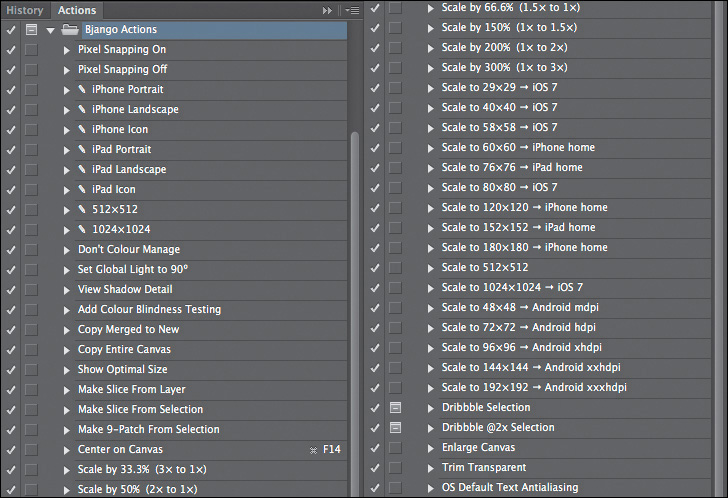This screenshot has width=728, height=498.
Task: Select Scale to 1024×1024 → iOS 7 action
Action: click(x=511, y=288)
